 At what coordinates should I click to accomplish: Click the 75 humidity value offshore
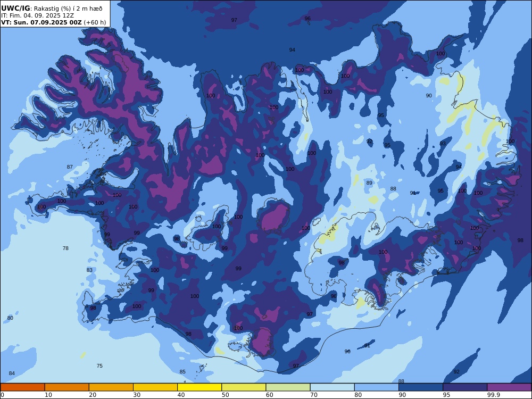coord(99,366)
